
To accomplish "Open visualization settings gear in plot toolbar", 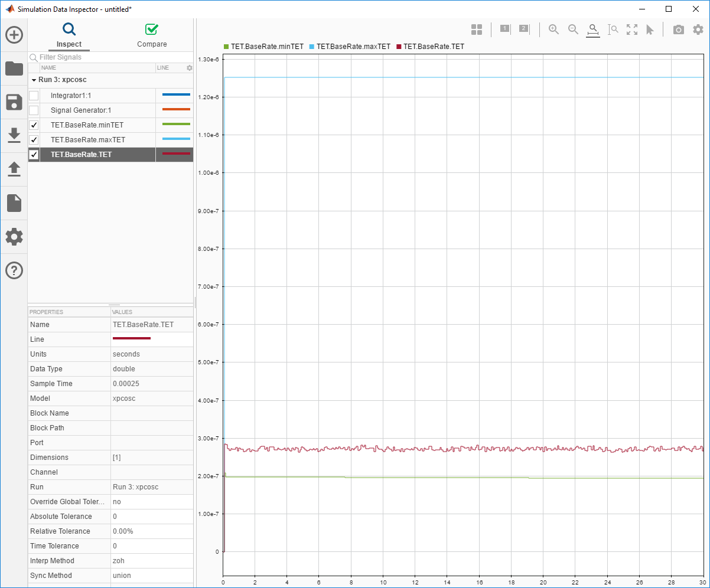I will [x=698, y=30].
